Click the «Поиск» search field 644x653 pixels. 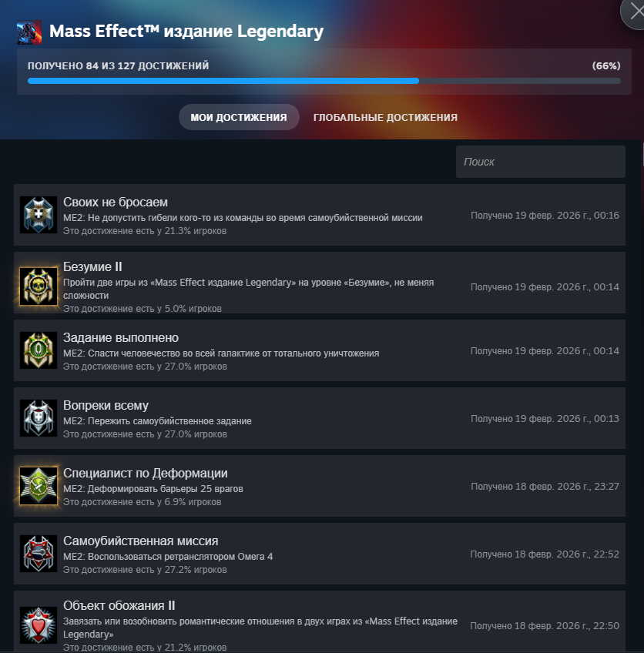point(540,162)
